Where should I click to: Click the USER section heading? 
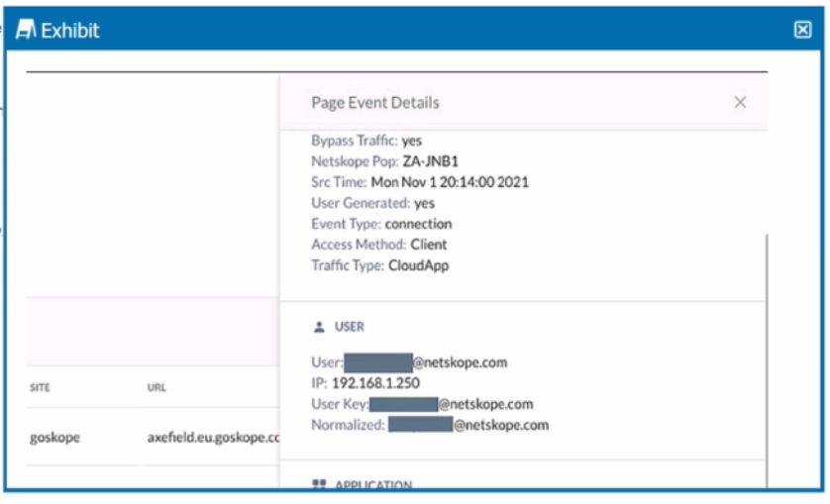(349, 327)
